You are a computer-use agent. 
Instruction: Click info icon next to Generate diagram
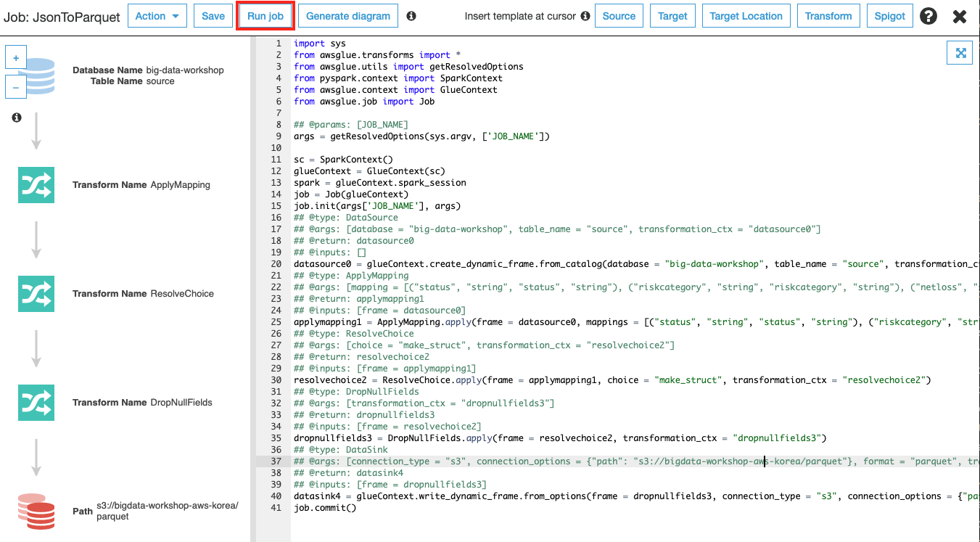pos(411,16)
